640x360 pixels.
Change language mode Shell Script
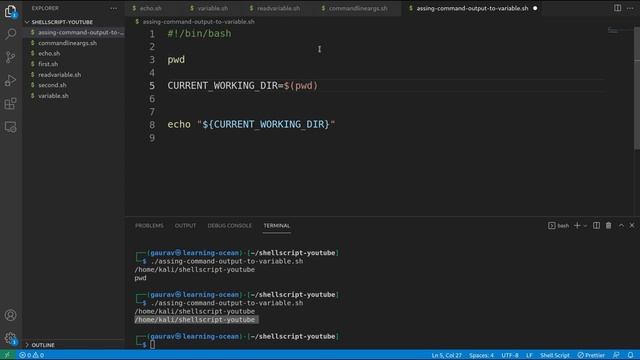click(555, 355)
